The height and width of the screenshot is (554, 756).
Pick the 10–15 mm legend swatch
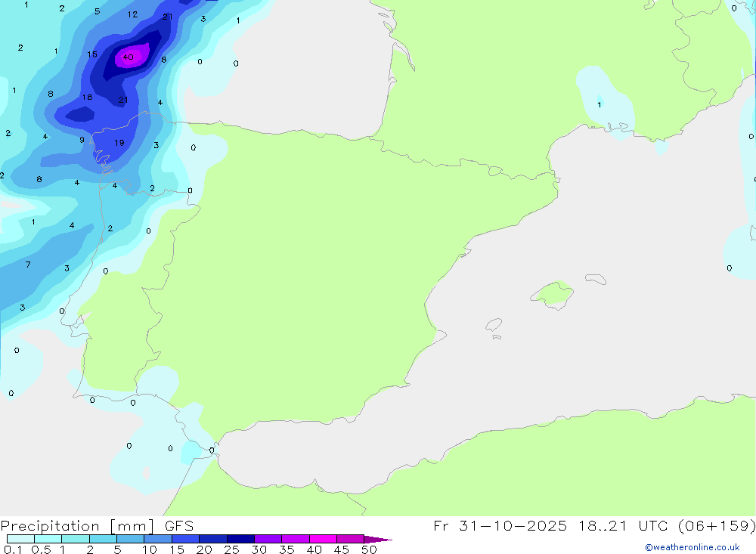click(158, 539)
